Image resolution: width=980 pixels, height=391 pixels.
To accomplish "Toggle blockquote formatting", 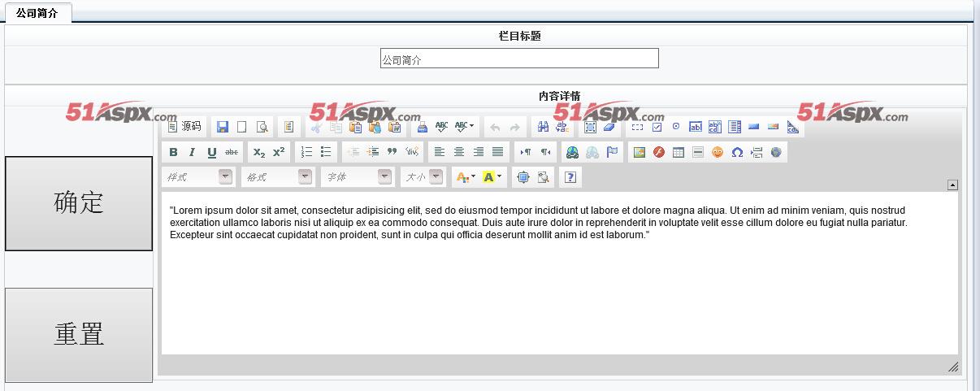I will pos(392,152).
